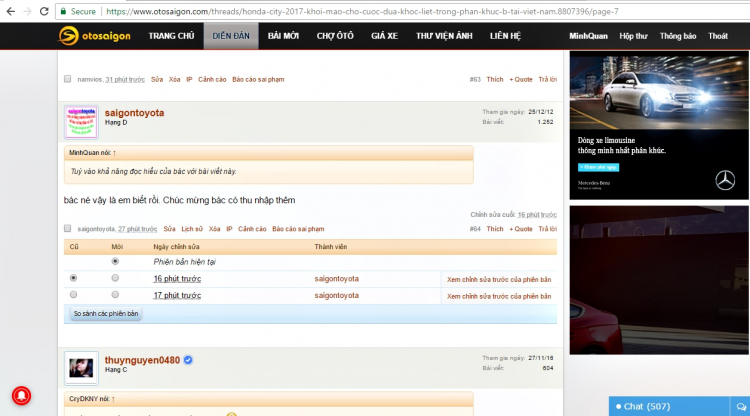Select 'Cũ' radio for 16 phút trước

click(x=73, y=278)
